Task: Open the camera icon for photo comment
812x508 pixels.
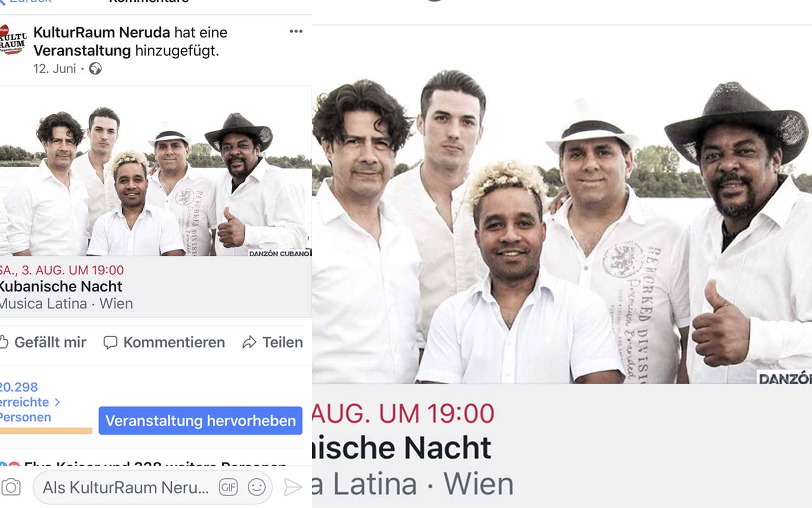Action: [x=11, y=487]
